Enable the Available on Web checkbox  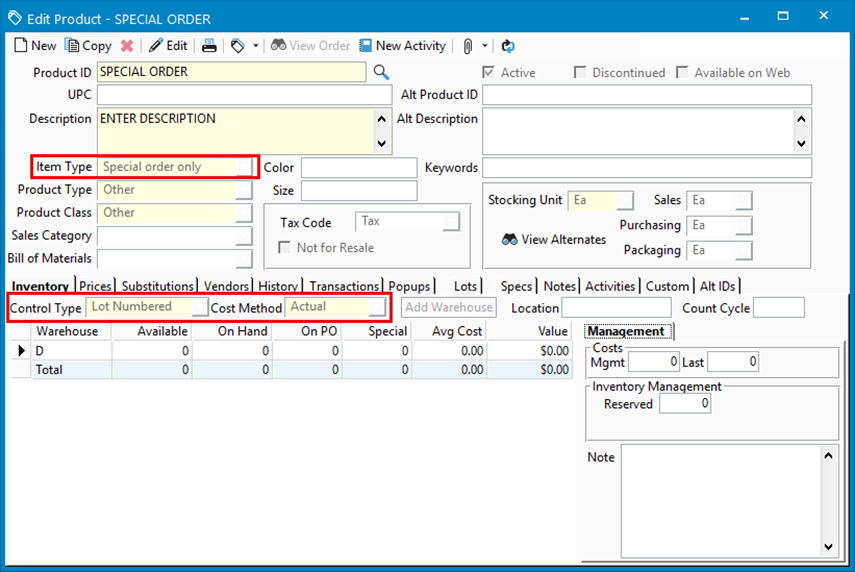tap(682, 73)
